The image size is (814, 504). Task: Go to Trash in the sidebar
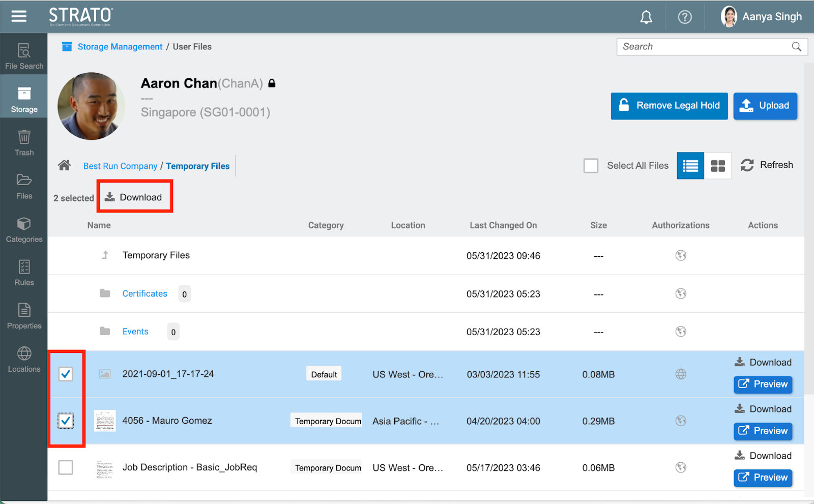[x=24, y=143]
